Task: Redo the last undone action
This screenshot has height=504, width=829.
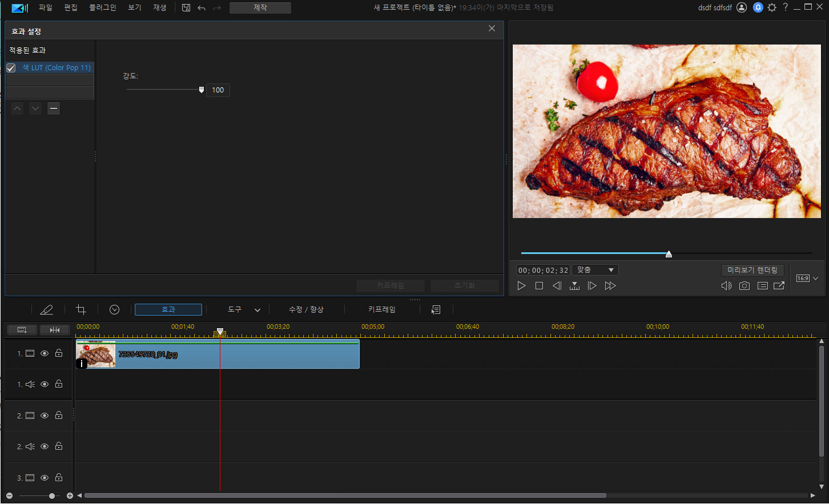Action: tap(217, 7)
